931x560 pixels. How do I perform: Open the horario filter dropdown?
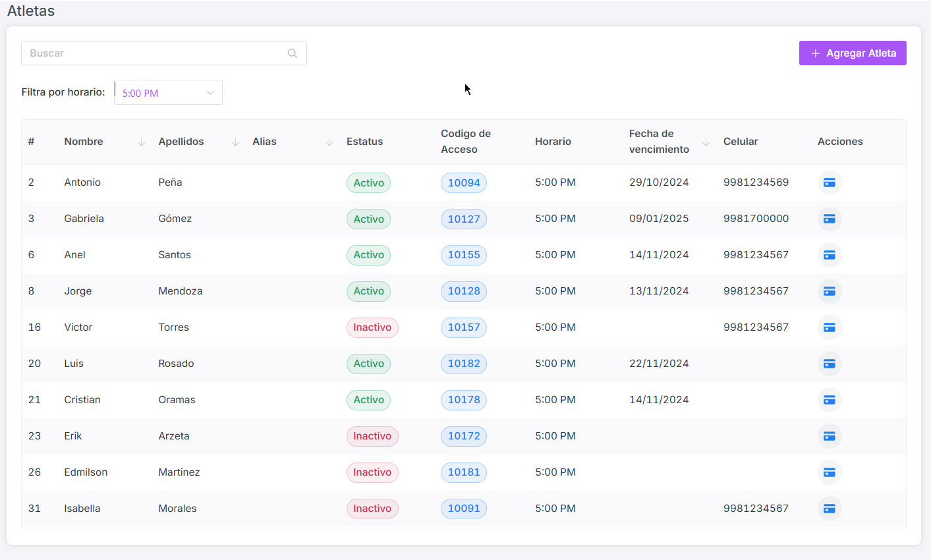tap(168, 93)
